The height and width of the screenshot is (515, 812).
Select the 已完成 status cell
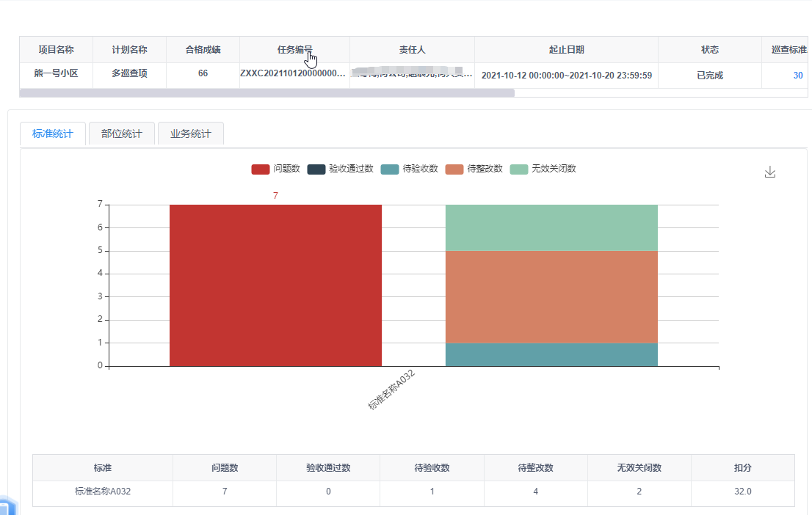pos(710,76)
